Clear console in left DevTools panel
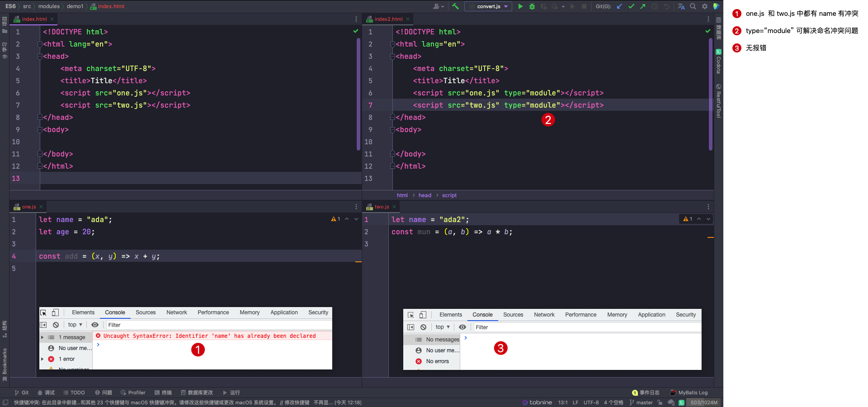 point(56,325)
